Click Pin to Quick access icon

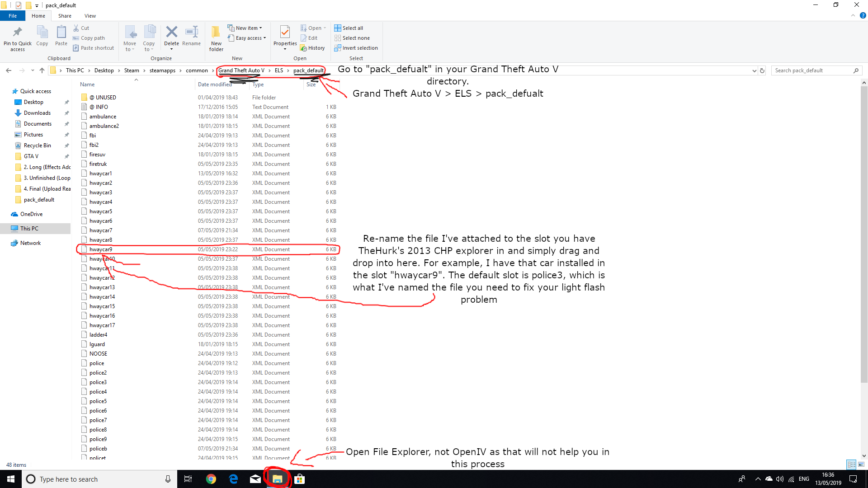[18, 33]
